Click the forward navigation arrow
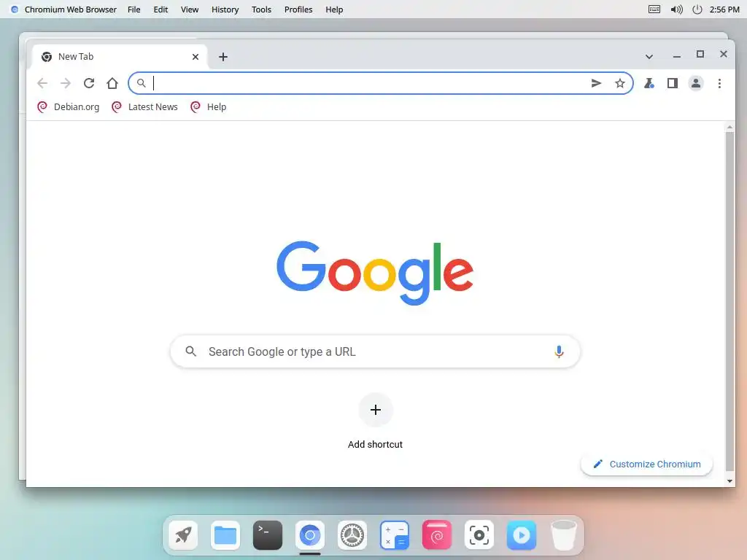The height and width of the screenshot is (560, 747). (65, 83)
